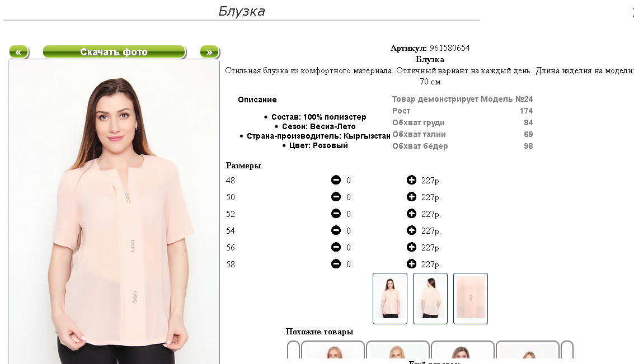Click the Скачать фото button

(x=114, y=52)
